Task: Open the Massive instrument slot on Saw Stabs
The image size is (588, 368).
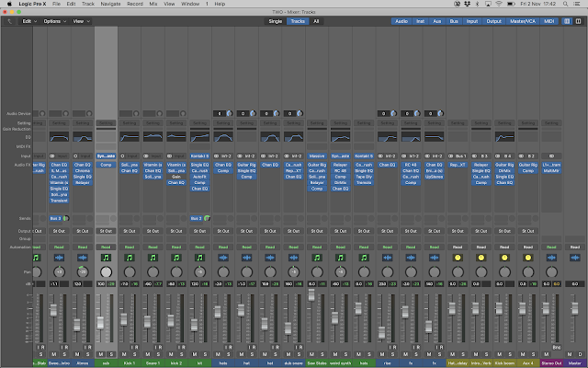Action: pyautogui.click(x=317, y=155)
